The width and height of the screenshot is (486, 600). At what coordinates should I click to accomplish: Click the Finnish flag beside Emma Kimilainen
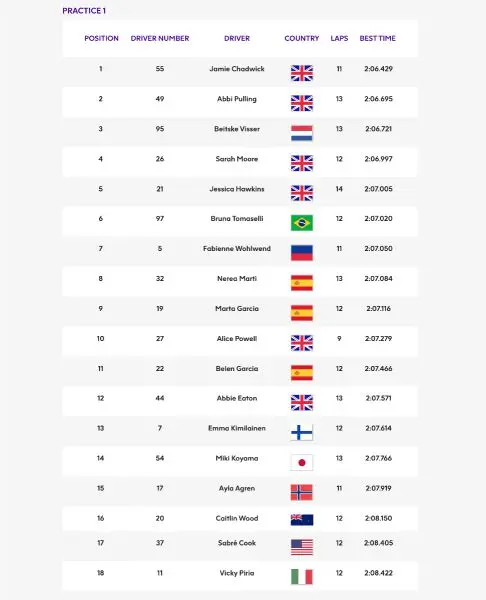coord(302,433)
